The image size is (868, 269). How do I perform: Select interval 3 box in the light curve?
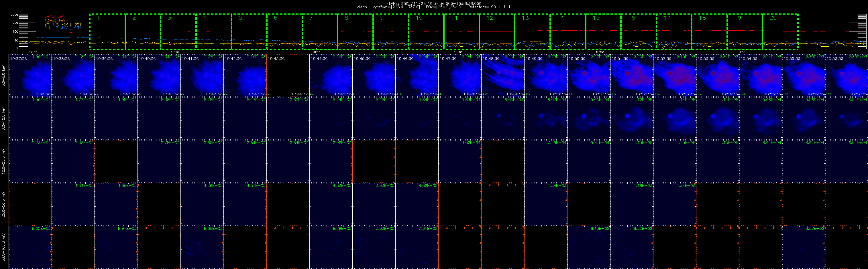[x=178, y=31]
